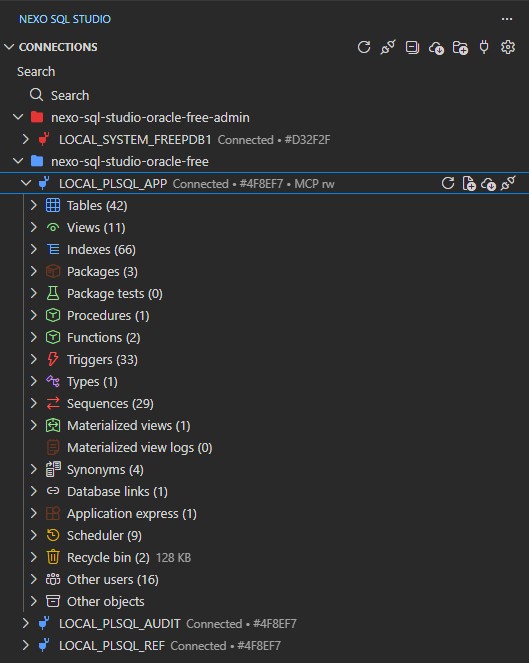The image size is (529, 663).
Task: Expand the LOCAL_PLSQL_REF connection chevron
Action: (x=26, y=645)
